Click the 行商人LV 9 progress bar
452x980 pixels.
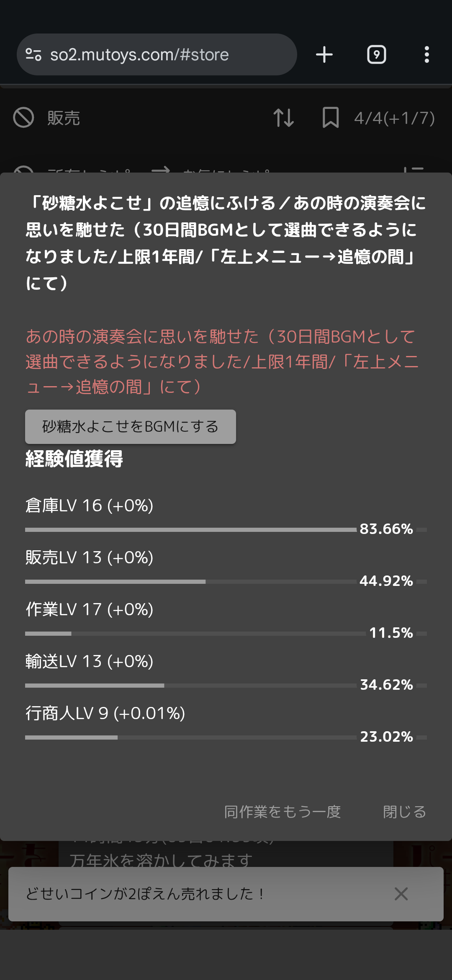pyautogui.click(x=226, y=738)
